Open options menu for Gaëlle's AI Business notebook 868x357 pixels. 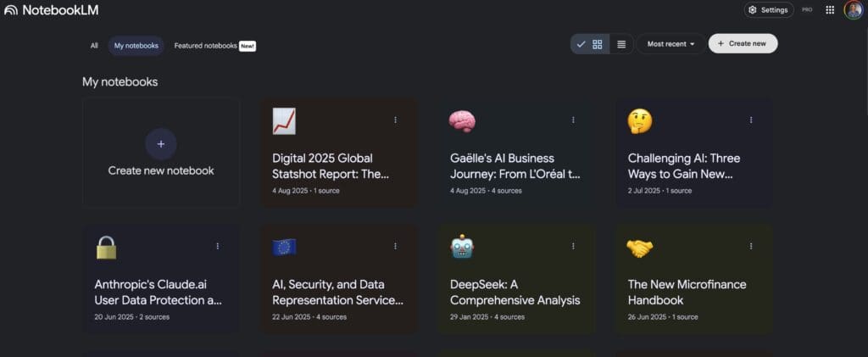tap(573, 120)
